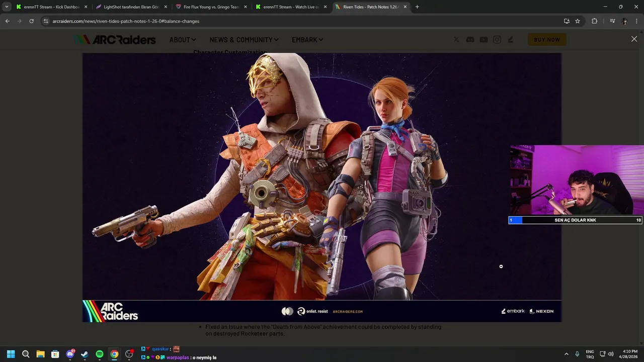This screenshot has width=644, height=362.
Task: Expand the ABOUT menu
Action: pyautogui.click(x=182, y=40)
